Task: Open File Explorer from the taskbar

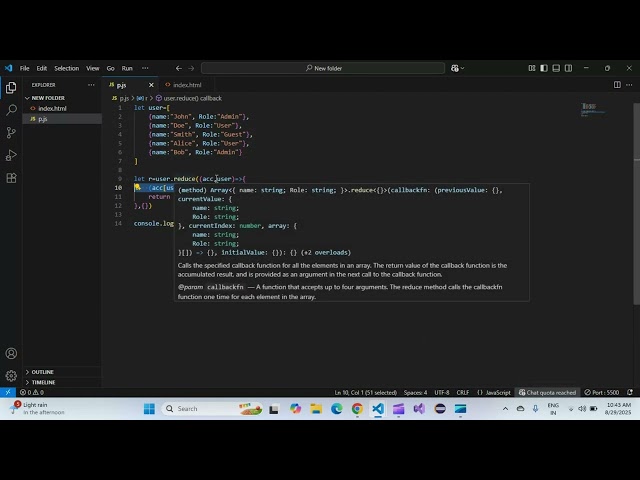Action: click(x=316, y=409)
